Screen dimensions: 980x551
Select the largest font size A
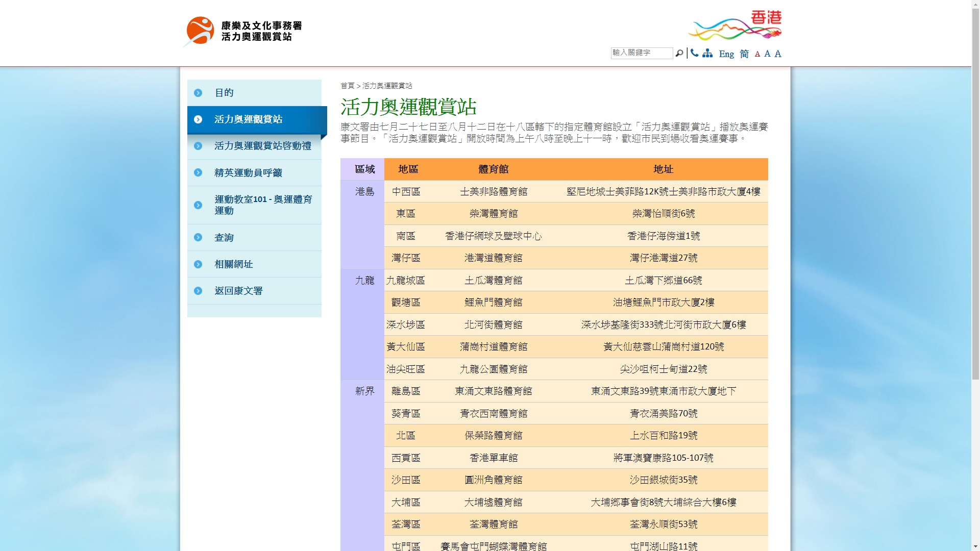tap(778, 54)
